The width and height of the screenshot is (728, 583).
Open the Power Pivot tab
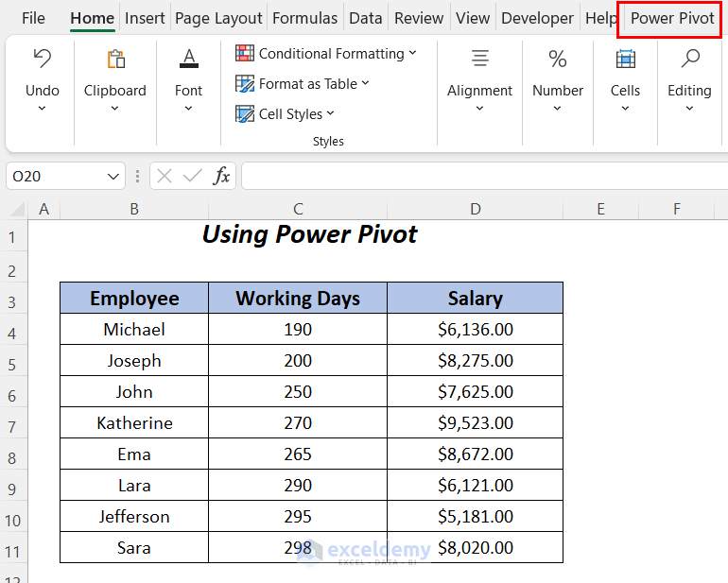[672, 18]
